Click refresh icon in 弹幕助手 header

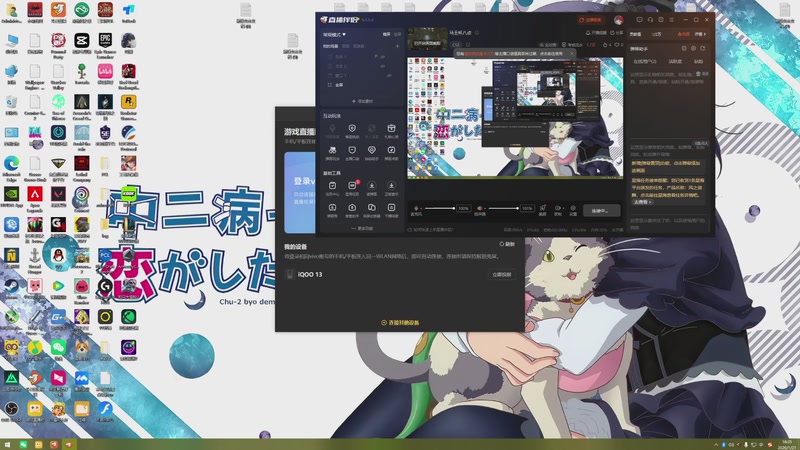pos(703,48)
